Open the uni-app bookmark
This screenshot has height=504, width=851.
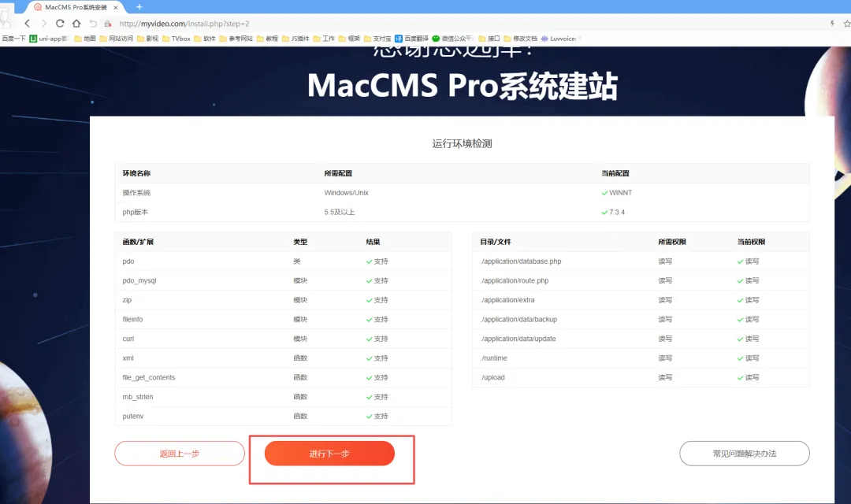click(49, 39)
